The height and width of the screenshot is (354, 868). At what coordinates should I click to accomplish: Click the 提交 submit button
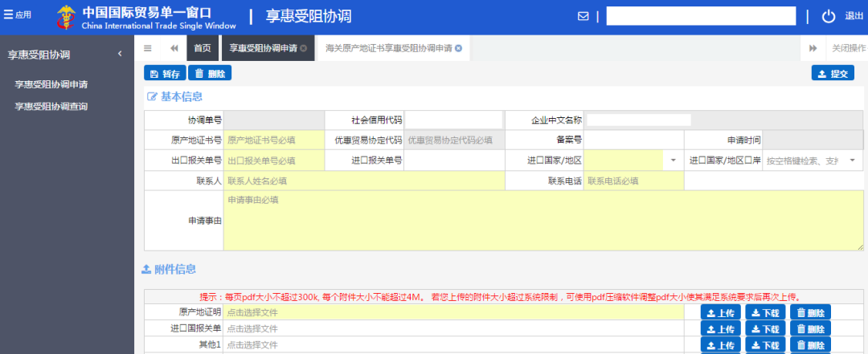click(x=832, y=73)
